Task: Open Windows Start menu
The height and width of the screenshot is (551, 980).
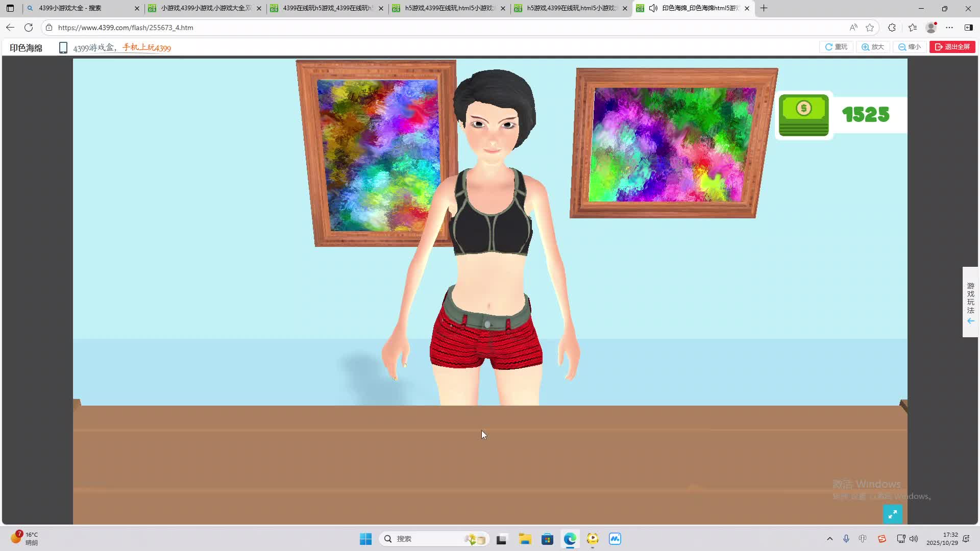Action: [365, 539]
